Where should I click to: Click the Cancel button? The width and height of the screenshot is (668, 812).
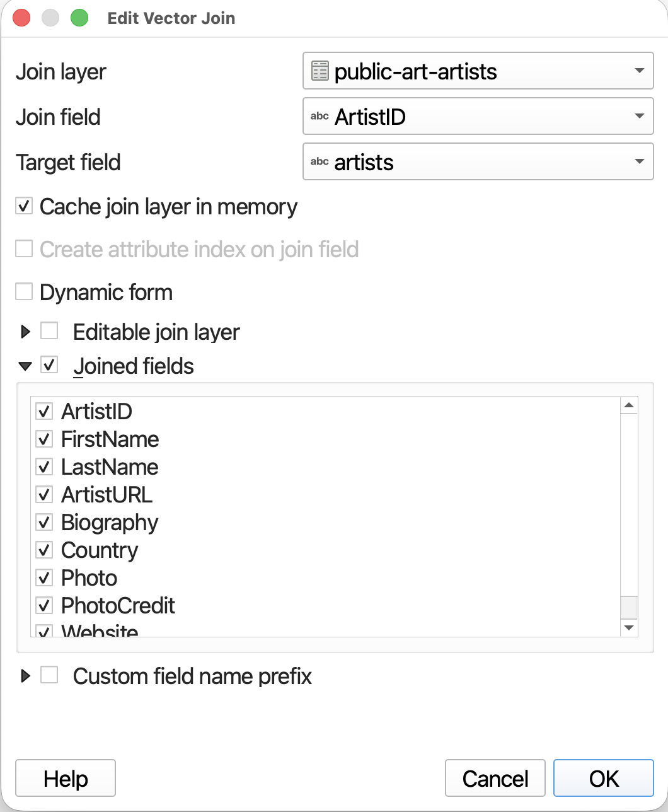point(495,779)
